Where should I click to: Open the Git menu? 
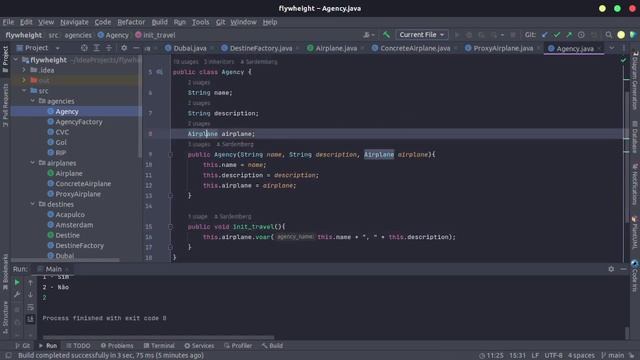(220, 22)
